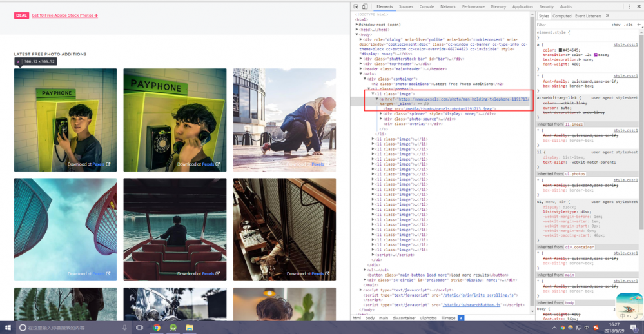Show hidden system tray icons
Image resolution: width=644 pixels, height=334 pixels.
click(x=554, y=328)
